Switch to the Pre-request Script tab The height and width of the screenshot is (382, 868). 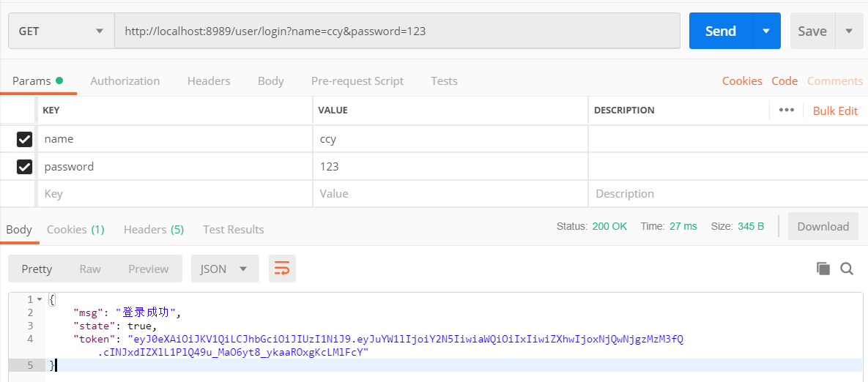pos(357,81)
